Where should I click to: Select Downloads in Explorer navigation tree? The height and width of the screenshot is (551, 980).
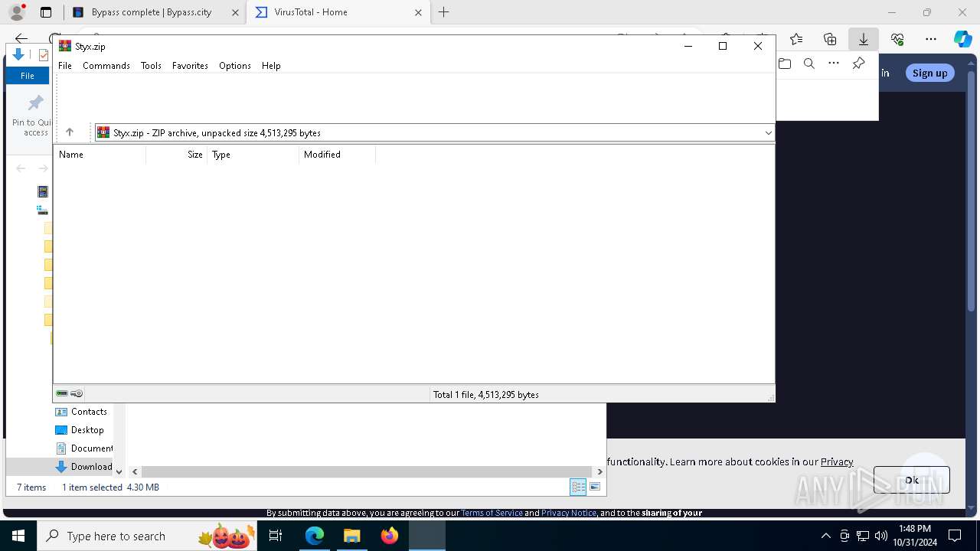(83, 467)
